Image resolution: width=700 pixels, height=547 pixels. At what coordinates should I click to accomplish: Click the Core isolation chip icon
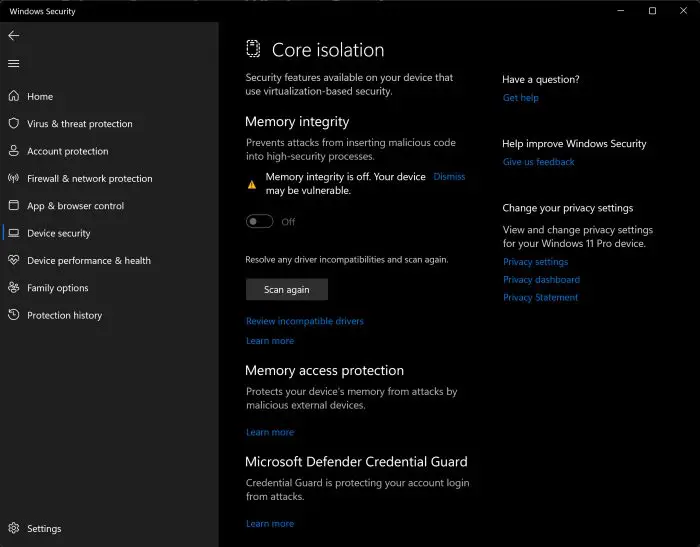click(x=253, y=49)
